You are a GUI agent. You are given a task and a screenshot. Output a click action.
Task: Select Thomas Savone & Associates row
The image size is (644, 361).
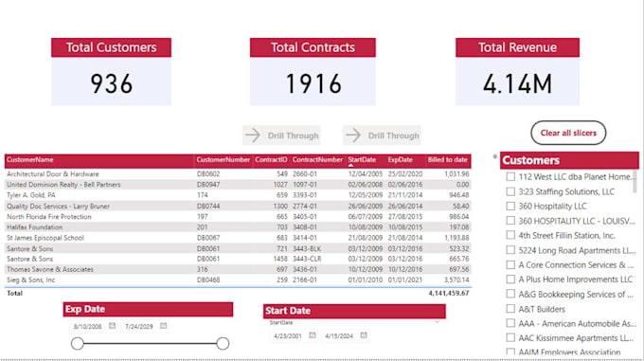coord(238,269)
